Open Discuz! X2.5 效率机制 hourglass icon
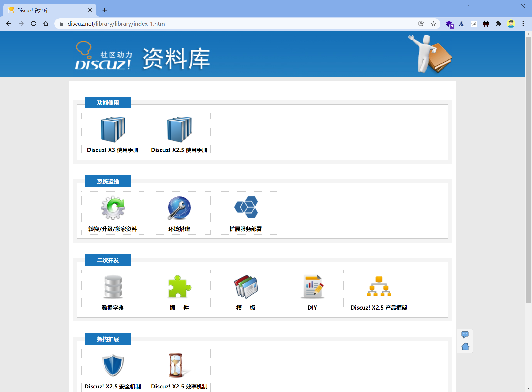Image resolution: width=532 pixels, height=392 pixels. click(x=176, y=365)
